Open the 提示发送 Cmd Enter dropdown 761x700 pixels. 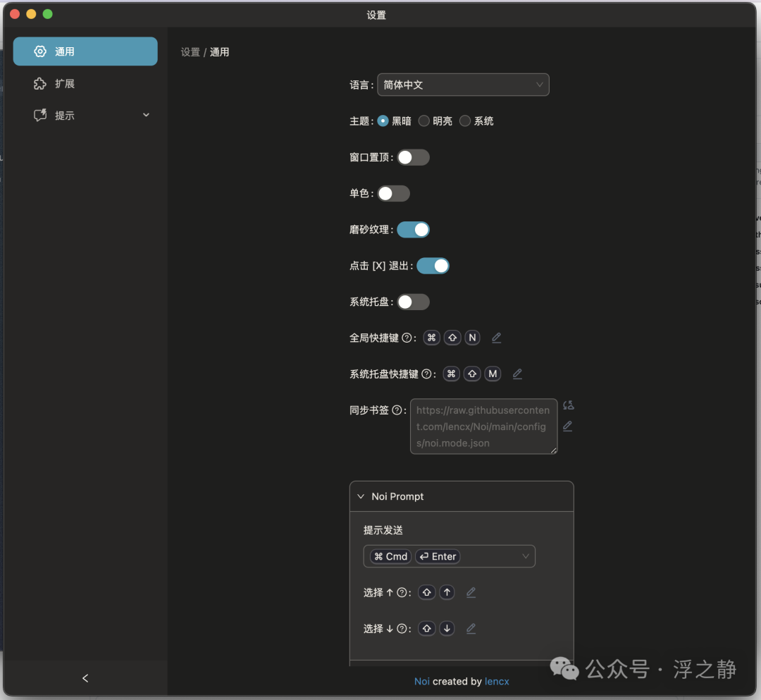click(449, 556)
